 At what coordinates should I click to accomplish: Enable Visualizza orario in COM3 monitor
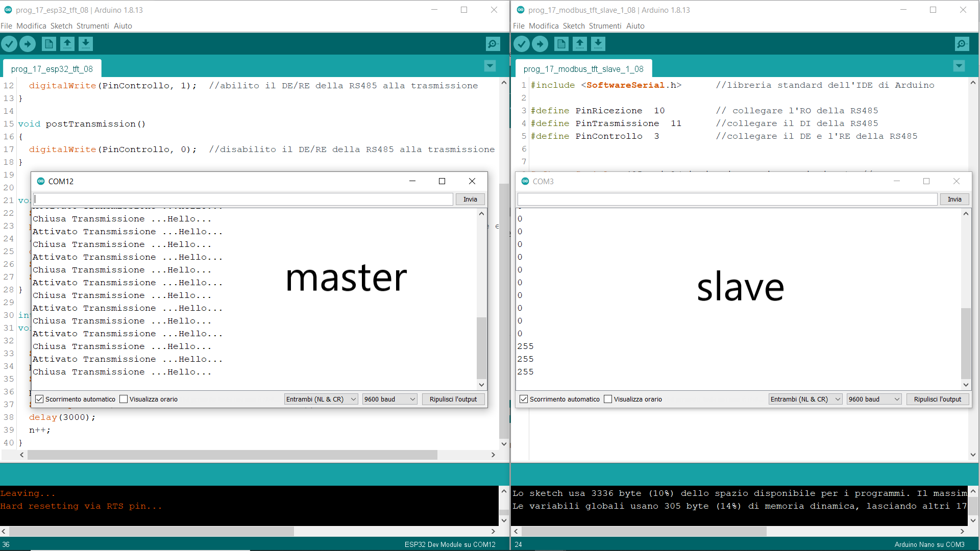click(608, 399)
